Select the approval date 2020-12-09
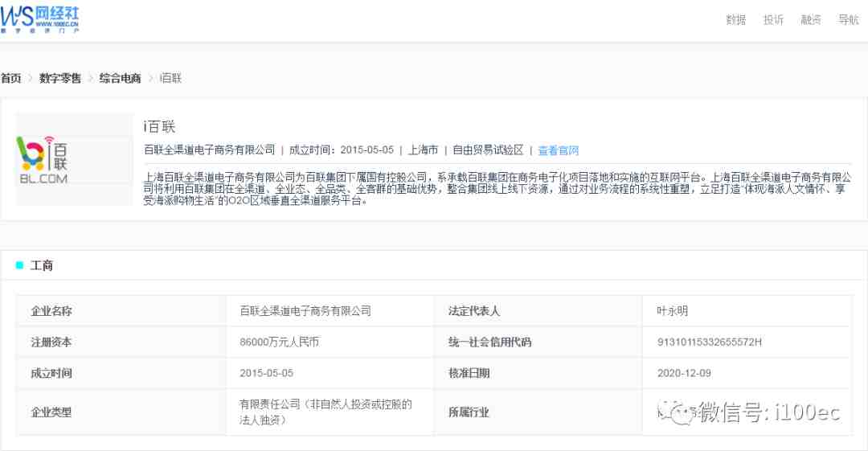Image resolution: width=868 pixels, height=451 pixels. coord(684,373)
